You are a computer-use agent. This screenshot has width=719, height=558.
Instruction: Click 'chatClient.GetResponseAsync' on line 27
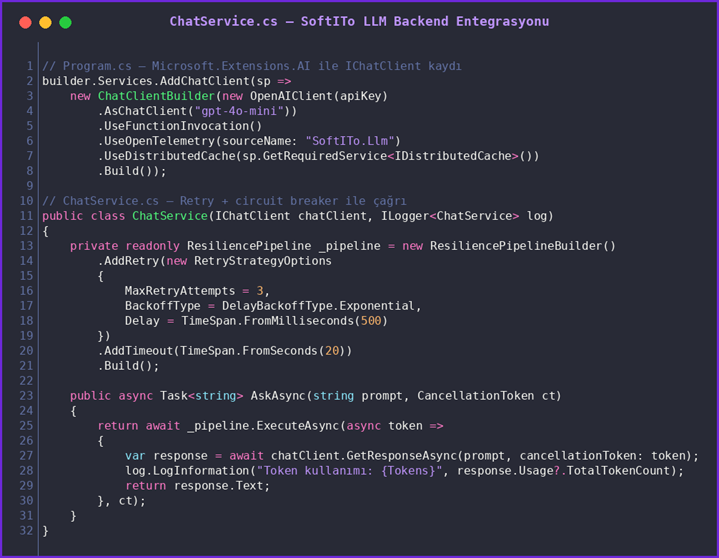click(x=364, y=456)
